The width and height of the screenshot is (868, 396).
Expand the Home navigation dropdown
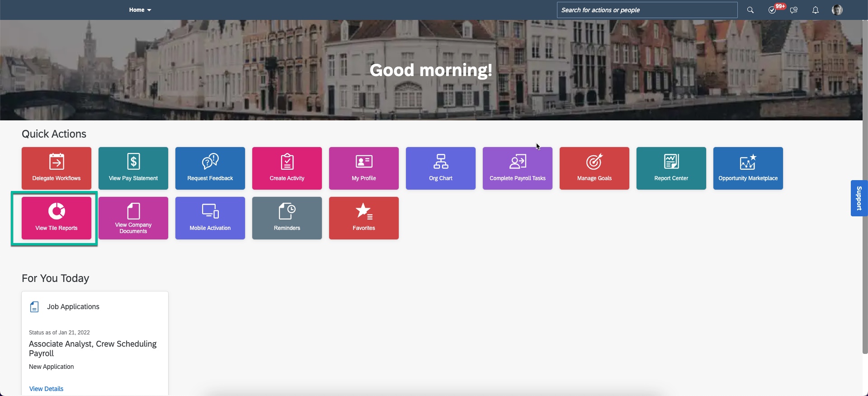(140, 10)
